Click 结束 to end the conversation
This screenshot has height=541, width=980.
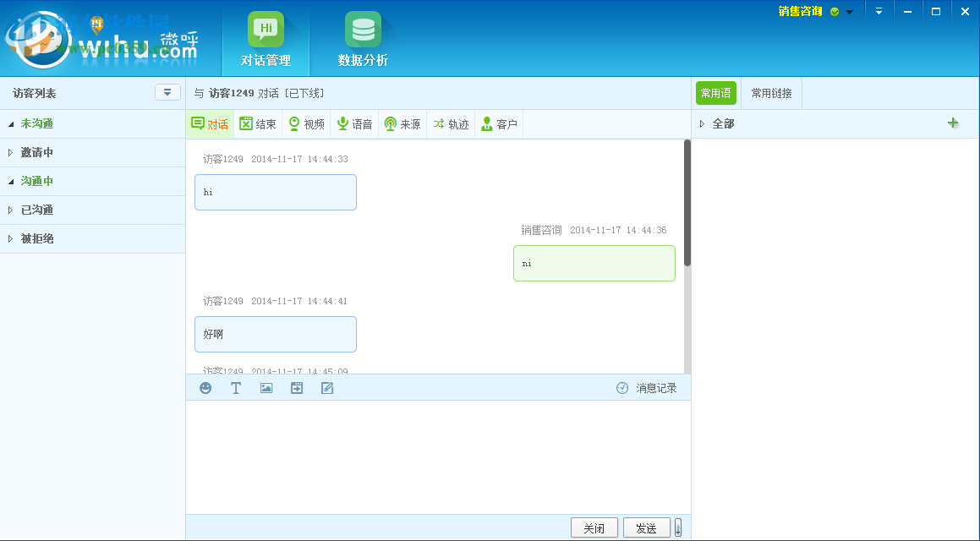pos(258,123)
